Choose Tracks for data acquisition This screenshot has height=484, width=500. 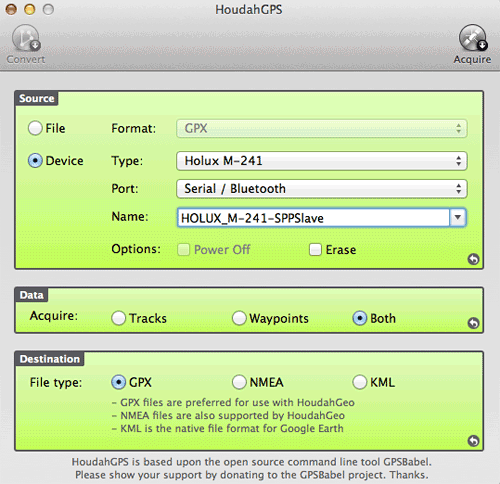(x=119, y=318)
